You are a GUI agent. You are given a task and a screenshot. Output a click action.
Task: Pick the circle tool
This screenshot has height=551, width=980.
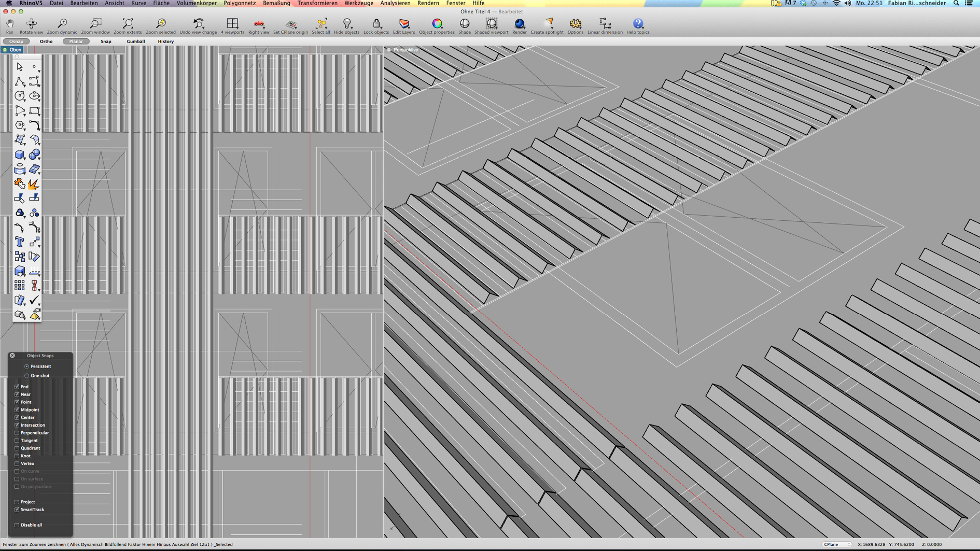(x=20, y=96)
